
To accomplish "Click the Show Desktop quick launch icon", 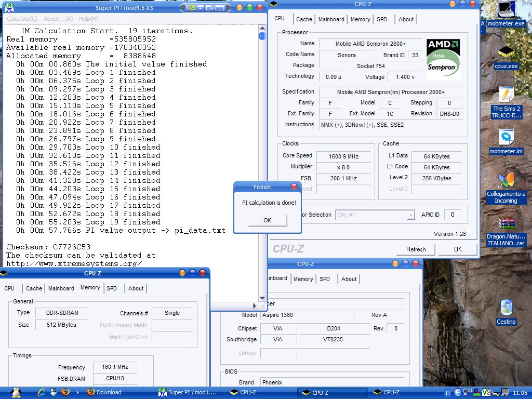I will pyautogui.click(x=54, y=392).
